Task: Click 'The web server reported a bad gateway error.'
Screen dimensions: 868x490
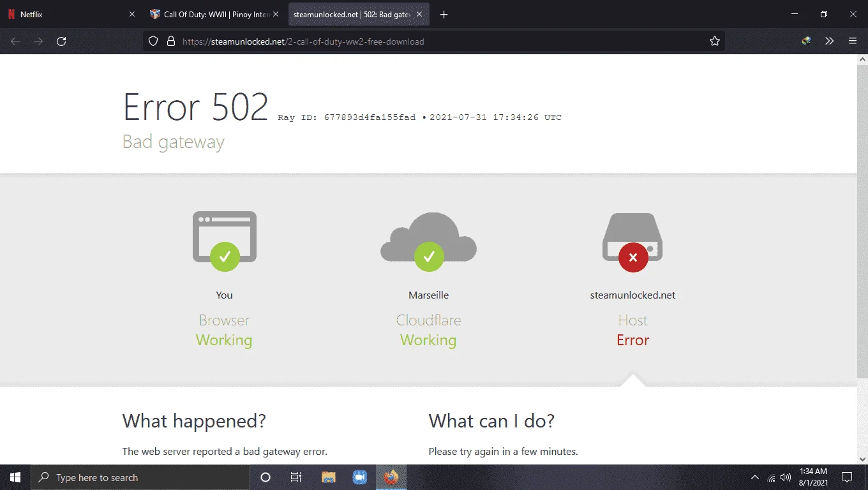Action: (x=225, y=452)
